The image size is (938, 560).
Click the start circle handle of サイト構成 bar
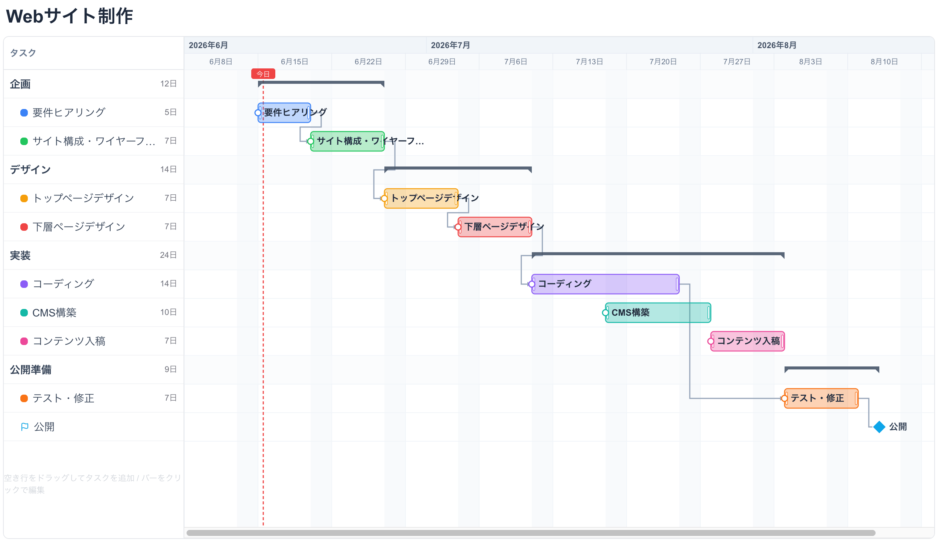(310, 141)
